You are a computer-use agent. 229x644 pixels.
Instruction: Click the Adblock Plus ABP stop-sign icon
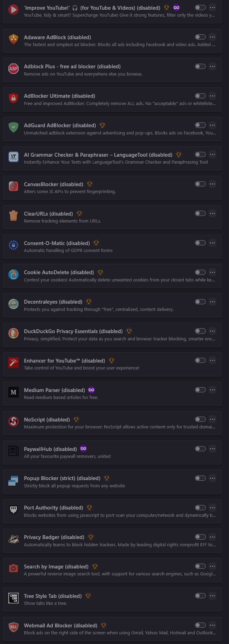13,69
